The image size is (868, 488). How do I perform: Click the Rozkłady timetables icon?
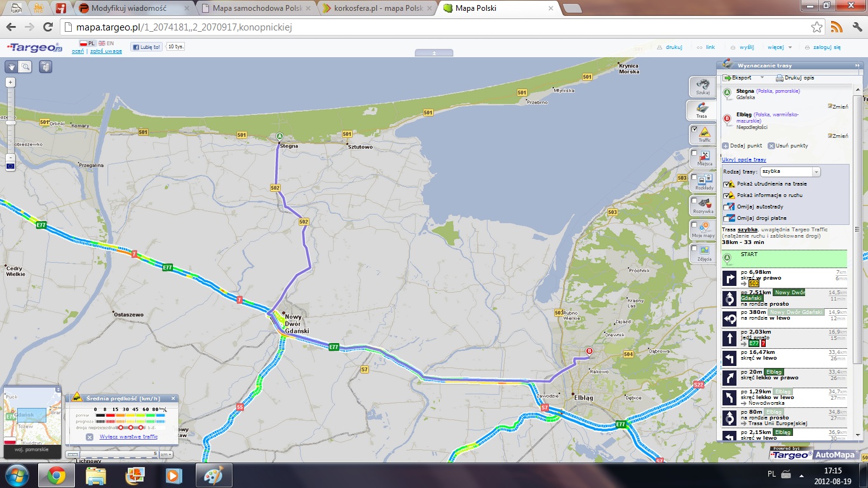pyautogui.click(x=705, y=179)
